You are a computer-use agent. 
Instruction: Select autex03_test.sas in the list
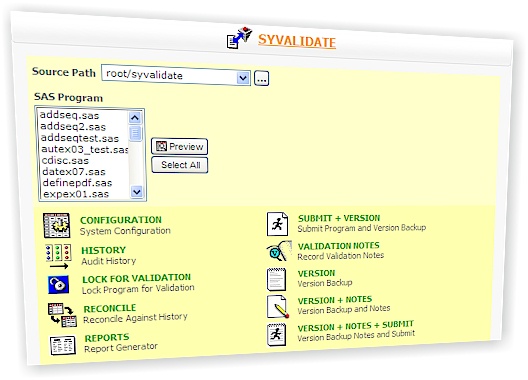click(85, 149)
